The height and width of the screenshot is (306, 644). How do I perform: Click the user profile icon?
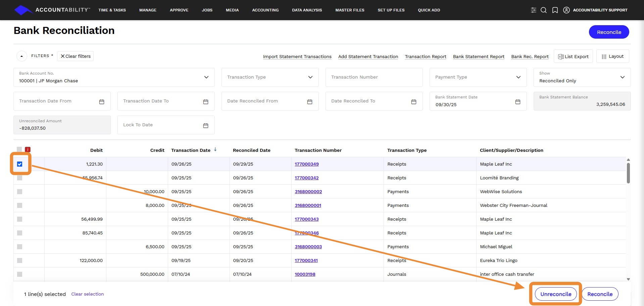(x=566, y=10)
